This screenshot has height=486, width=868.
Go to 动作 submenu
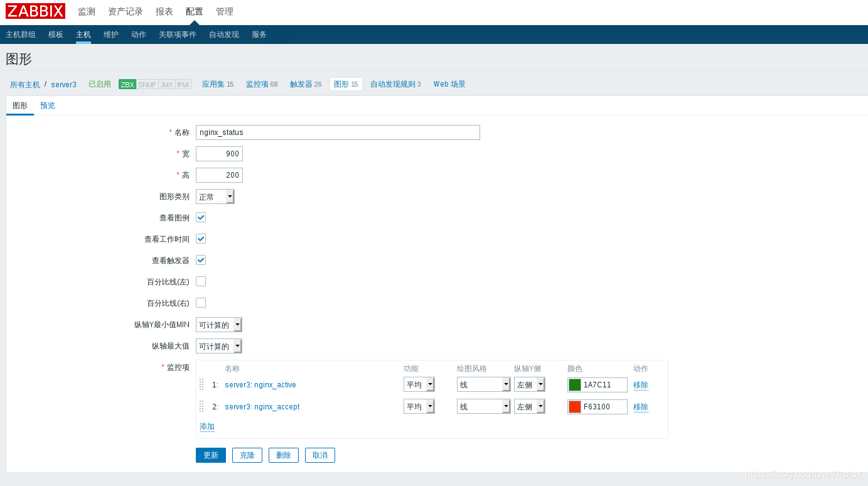pyautogui.click(x=139, y=35)
